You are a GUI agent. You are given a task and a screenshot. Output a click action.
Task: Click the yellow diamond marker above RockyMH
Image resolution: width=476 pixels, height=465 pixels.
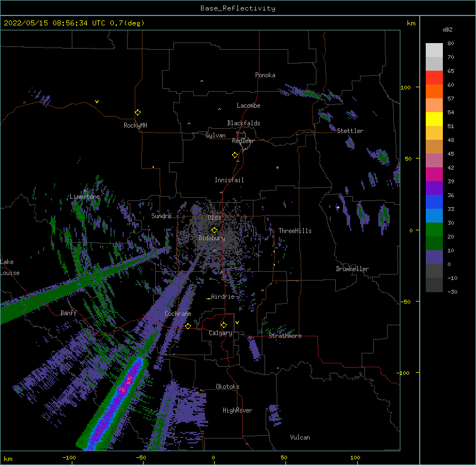click(138, 112)
